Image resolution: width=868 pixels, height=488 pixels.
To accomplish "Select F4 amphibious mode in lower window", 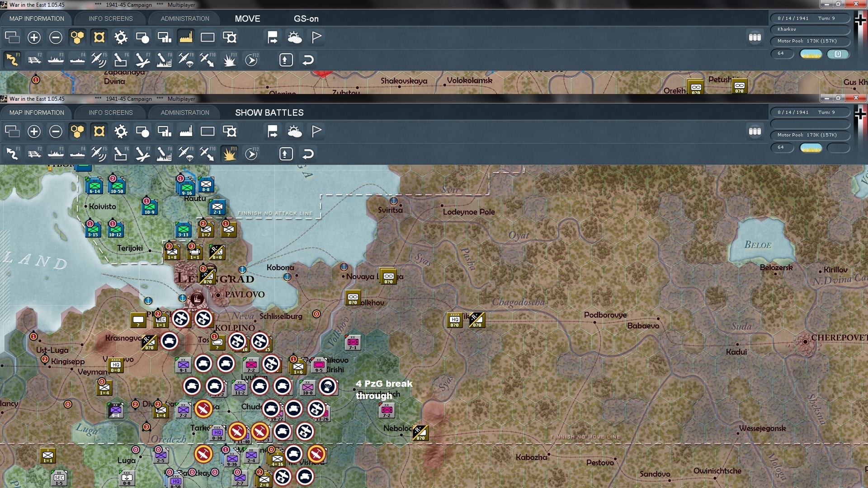I will [77, 154].
